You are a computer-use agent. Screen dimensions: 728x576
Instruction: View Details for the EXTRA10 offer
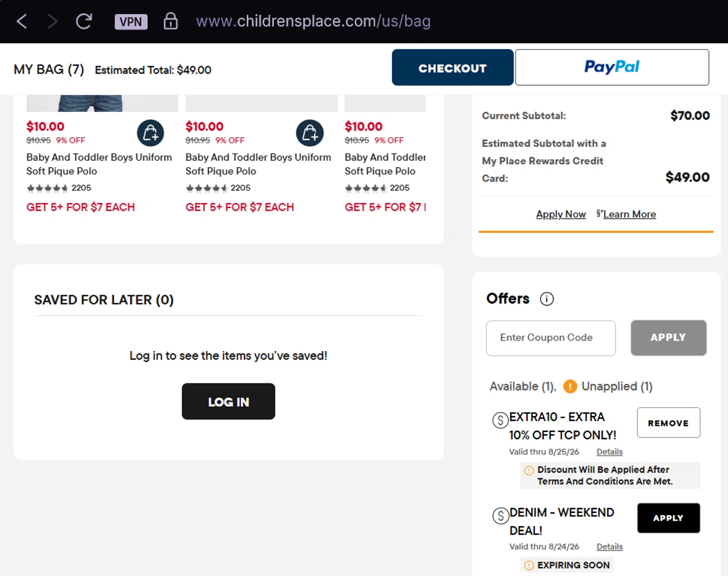(610, 452)
